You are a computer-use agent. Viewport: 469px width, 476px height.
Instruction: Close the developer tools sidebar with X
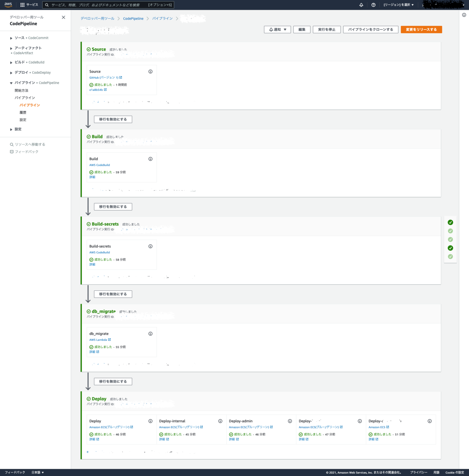click(x=63, y=17)
